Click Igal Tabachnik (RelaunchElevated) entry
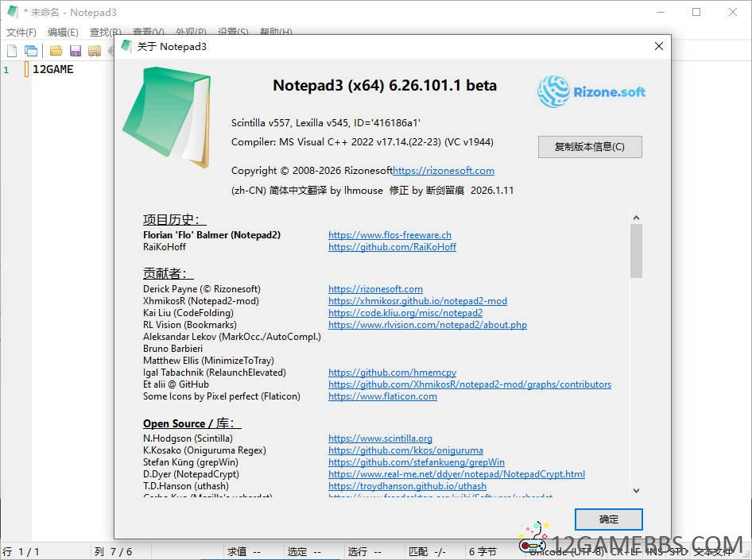 pyautogui.click(x=215, y=373)
